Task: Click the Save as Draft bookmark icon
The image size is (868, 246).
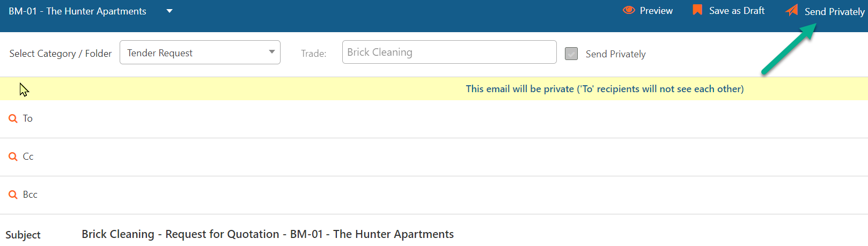Action: [697, 10]
